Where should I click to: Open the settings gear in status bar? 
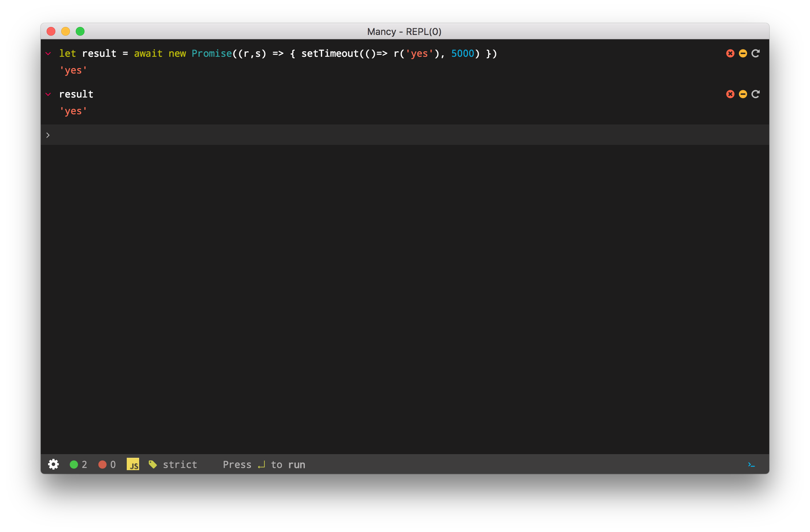pyautogui.click(x=53, y=464)
